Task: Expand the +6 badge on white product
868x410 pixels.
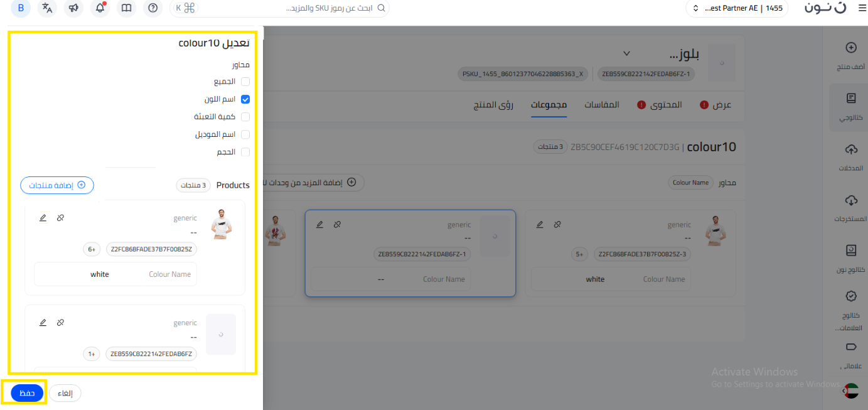Action: click(92, 249)
